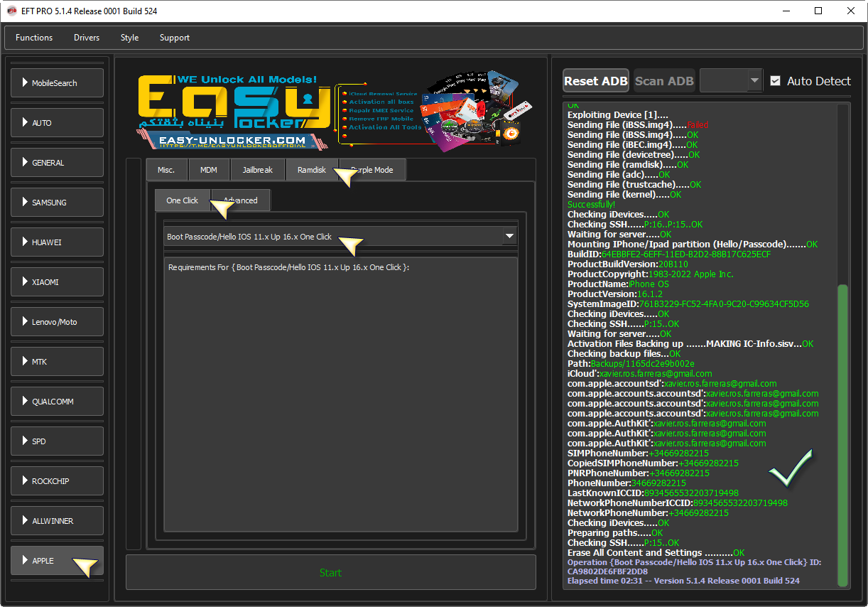Screen dimensions: 868x607
Task: Expand the HUAWEI sidebar section
Action: 58,242
